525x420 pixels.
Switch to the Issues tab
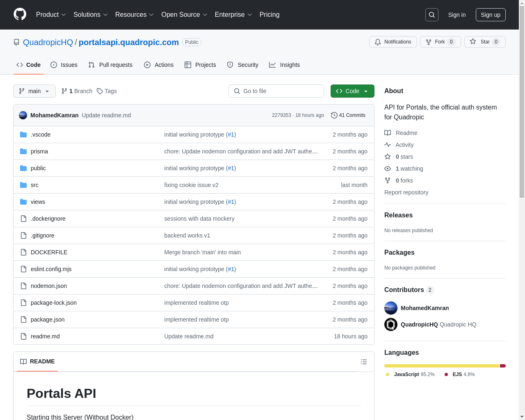(x=64, y=65)
